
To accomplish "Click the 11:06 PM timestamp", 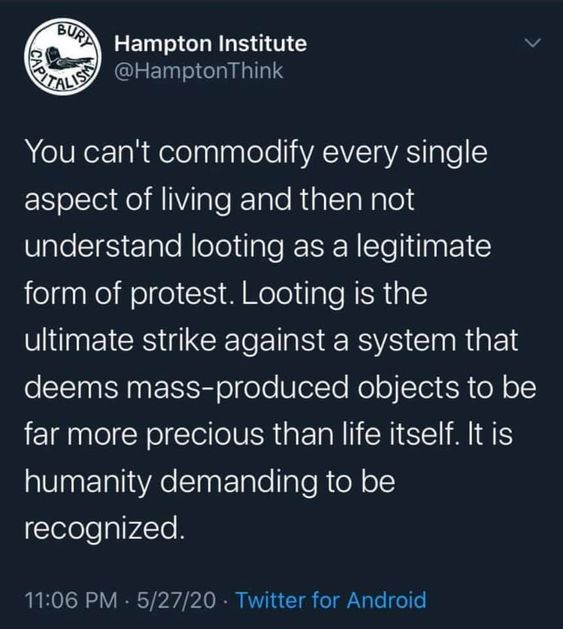I will pos(71,600).
